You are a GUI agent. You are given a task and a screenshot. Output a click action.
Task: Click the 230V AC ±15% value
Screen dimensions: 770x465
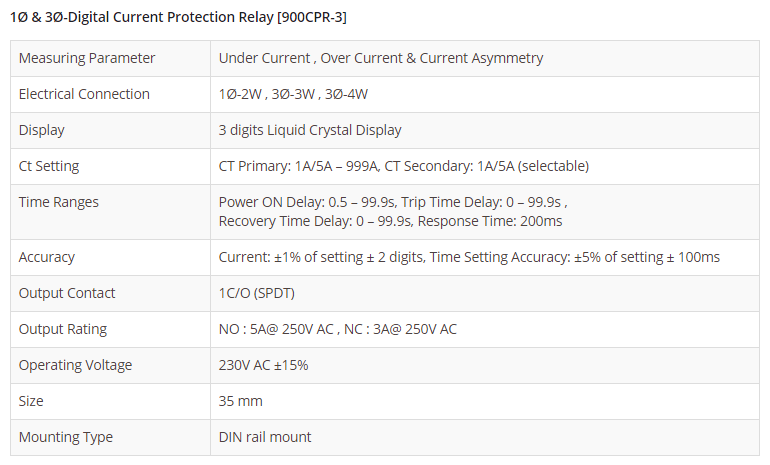click(x=264, y=365)
